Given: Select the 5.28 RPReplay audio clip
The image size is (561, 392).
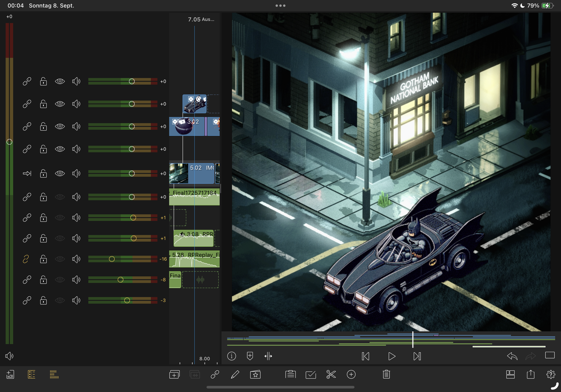Looking at the screenshot, I should click(x=194, y=259).
